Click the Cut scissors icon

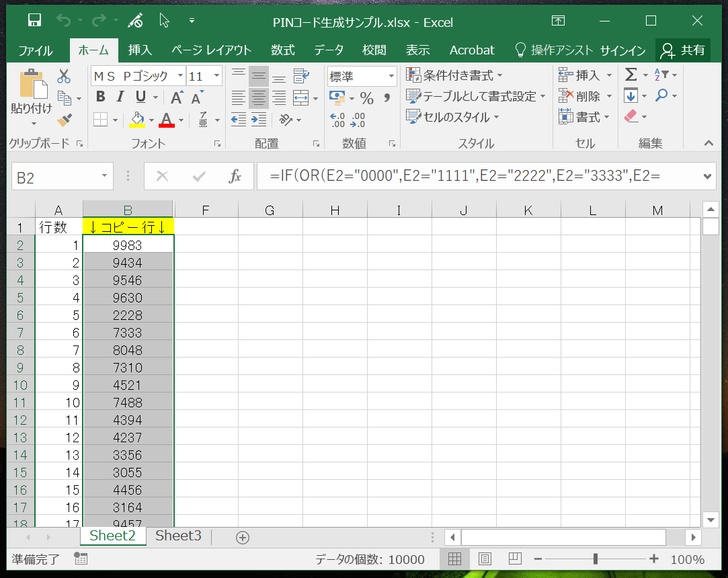[x=64, y=76]
